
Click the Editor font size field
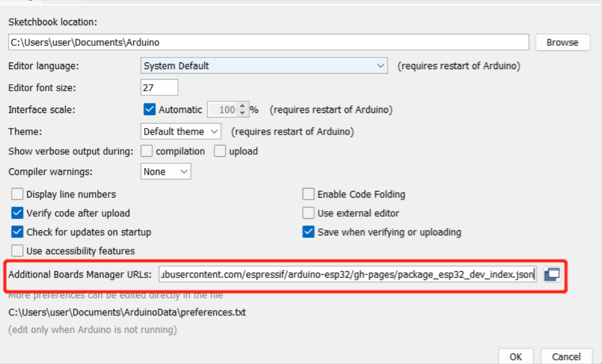pos(159,88)
